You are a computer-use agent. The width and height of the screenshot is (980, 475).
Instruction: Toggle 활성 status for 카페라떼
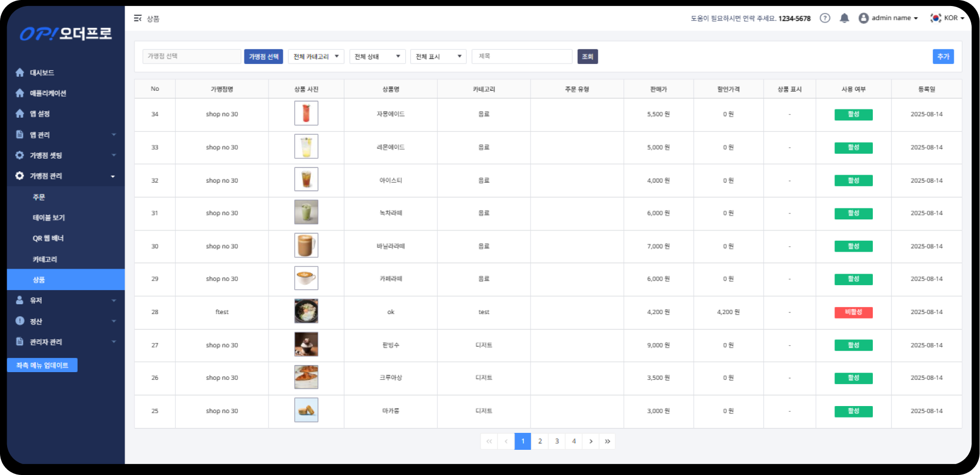853,279
